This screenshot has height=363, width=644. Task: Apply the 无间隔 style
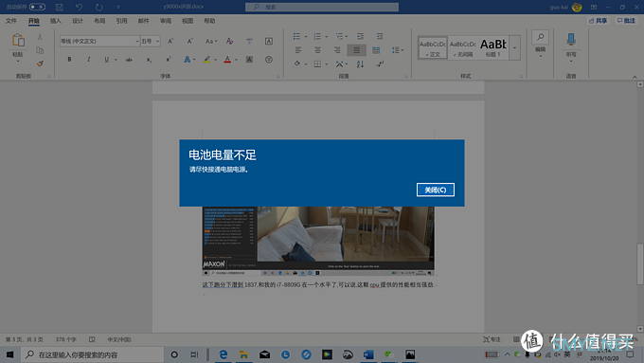[462, 47]
